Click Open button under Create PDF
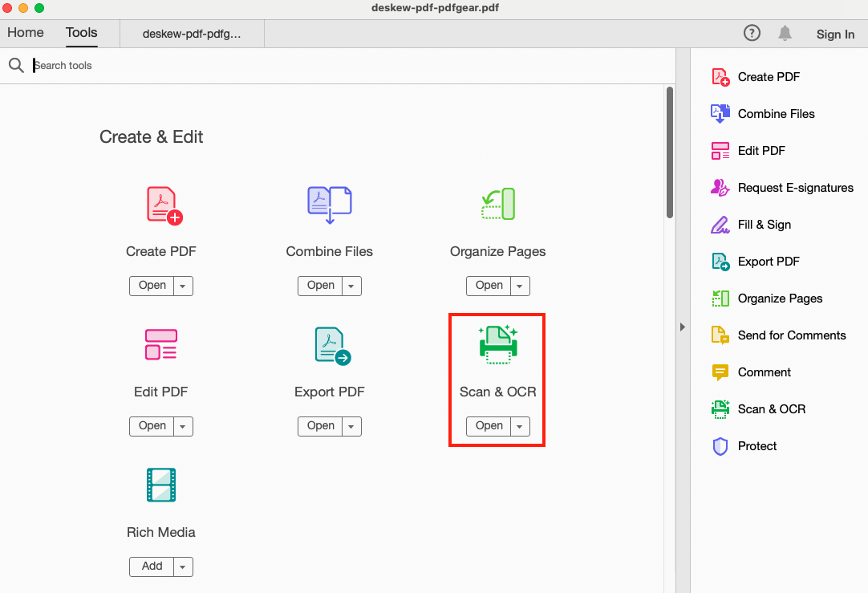The image size is (868, 593). pos(152,286)
